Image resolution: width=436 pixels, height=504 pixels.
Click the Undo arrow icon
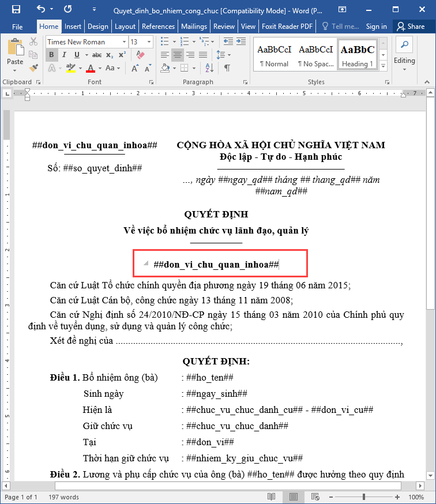tap(40, 9)
